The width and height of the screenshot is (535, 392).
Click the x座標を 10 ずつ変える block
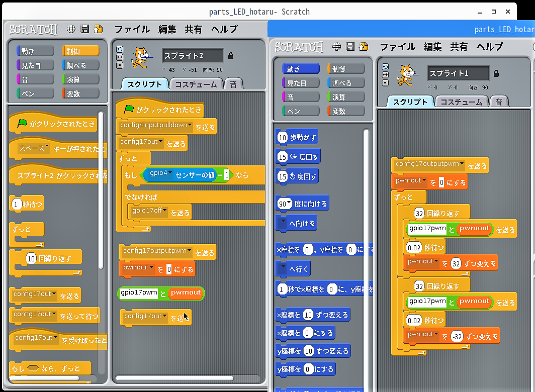313,315
